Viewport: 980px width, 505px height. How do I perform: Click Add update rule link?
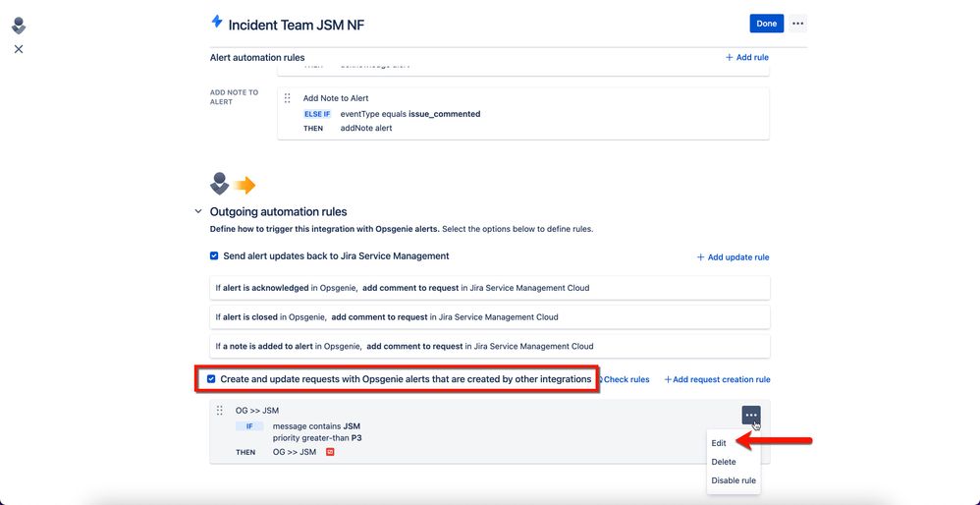(734, 257)
